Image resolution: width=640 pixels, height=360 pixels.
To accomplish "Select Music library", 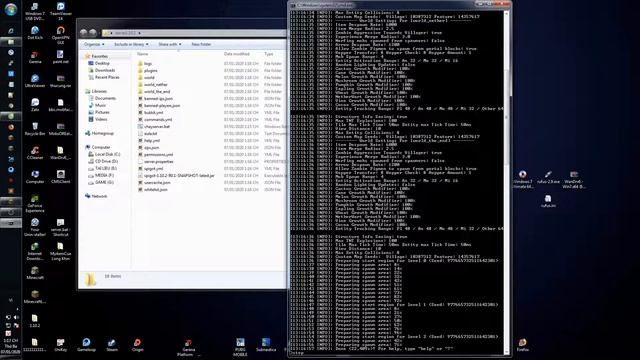I will pyautogui.click(x=97, y=105).
